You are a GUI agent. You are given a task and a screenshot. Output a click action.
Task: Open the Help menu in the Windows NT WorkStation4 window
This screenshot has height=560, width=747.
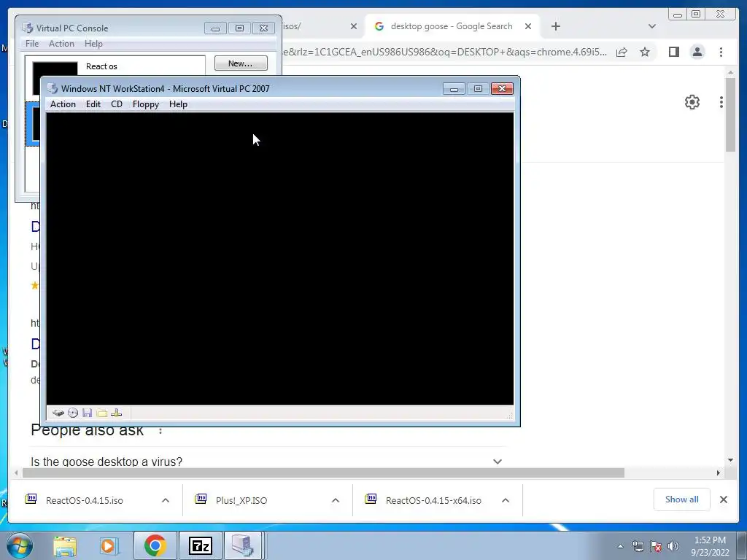[178, 104]
